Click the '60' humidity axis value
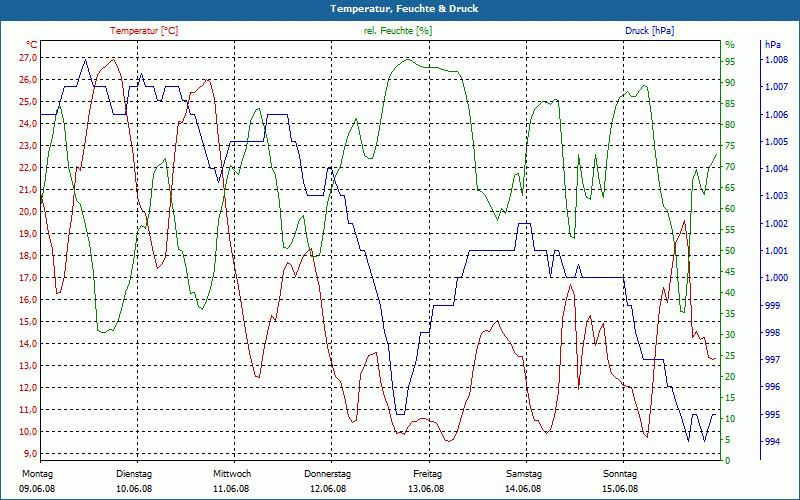Image resolution: width=800 pixels, height=500 pixels. [730, 209]
